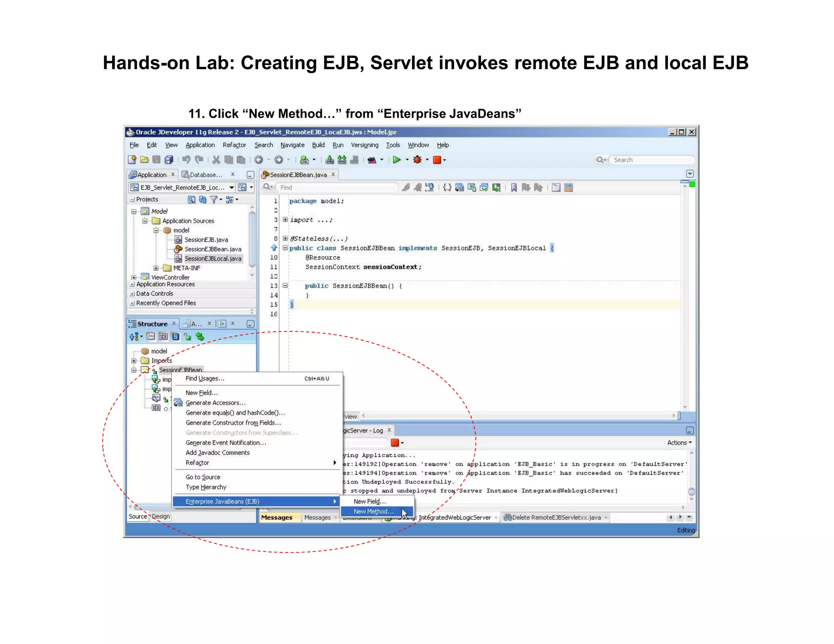The width and height of the screenshot is (834, 644).
Task: Choose Go to Source menu entry
Action: click(257, 477)
